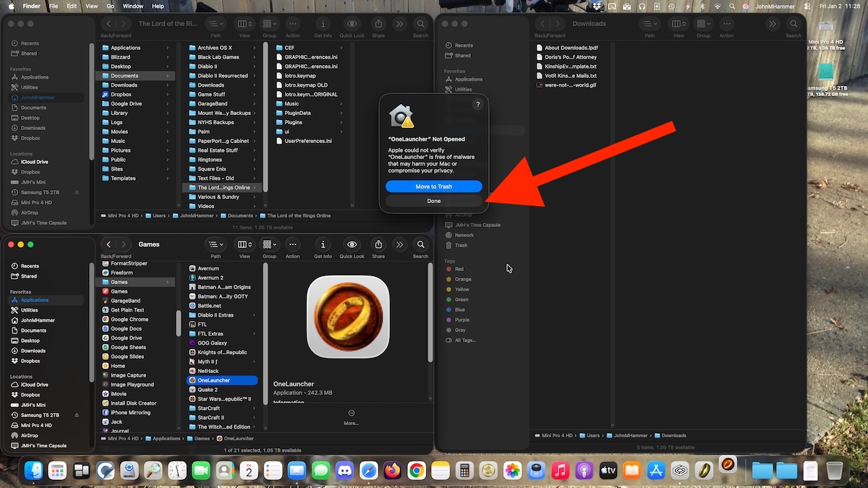The width and height of the screenshot is (868, 488).
Task: Click Search in the Downloads window toolbar
Action: tap(794, 24)
